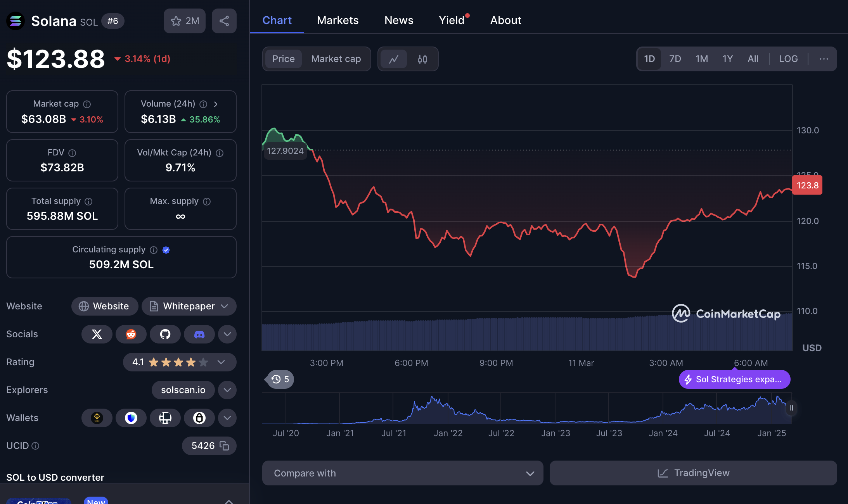
Task: Open the GitHub social link
Action: [x=165, y=334]
